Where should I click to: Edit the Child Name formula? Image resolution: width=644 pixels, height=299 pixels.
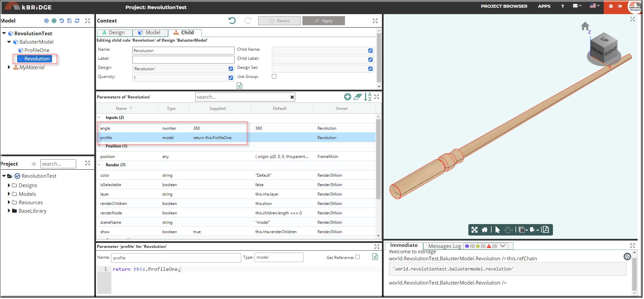[370, 50]
